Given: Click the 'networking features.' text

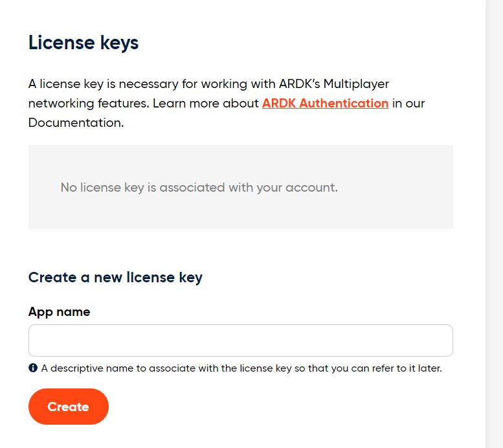Looking at the screenshot, I should (x=89, y=104).
